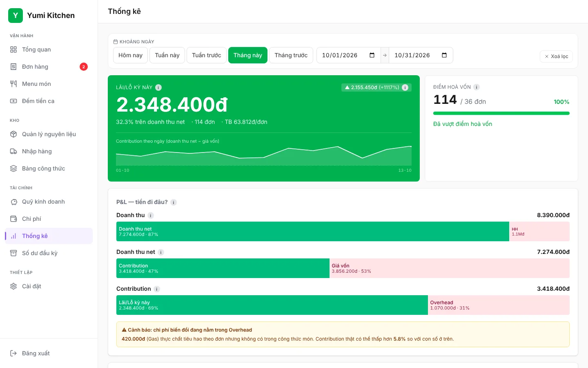The image size is (588, 368).
Task: Click the Đăng xuất logout icon
Action: (13, 353)
